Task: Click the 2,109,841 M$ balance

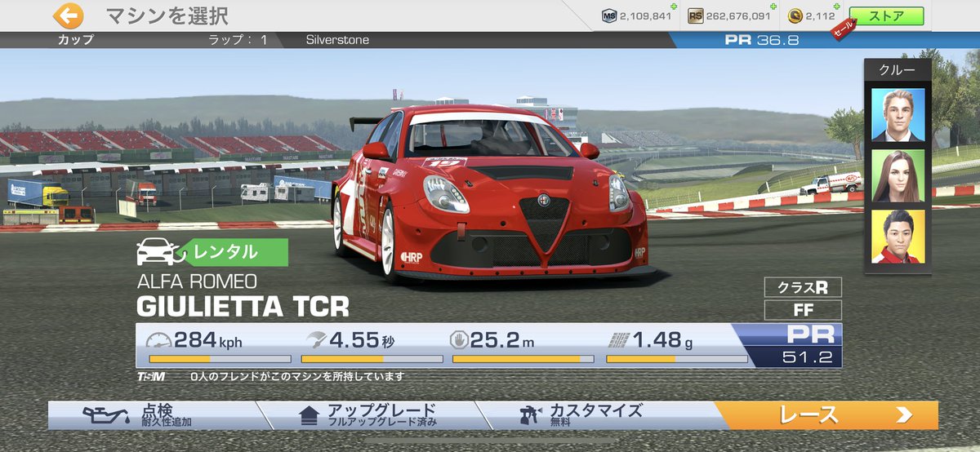Action: point(645,16)
